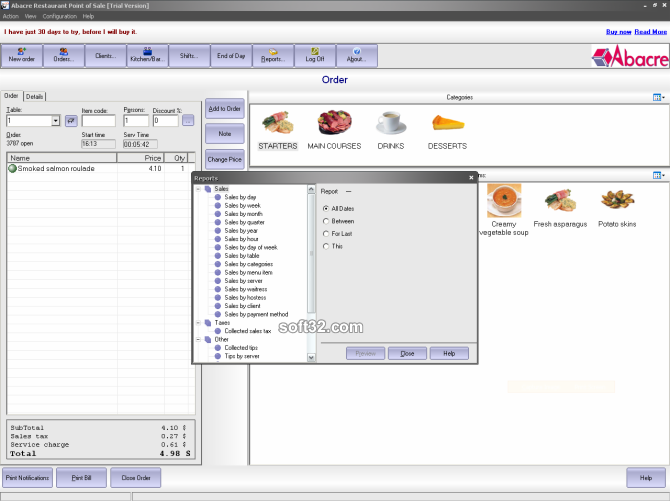Choose the All Dates radio option

coord(326,209)
